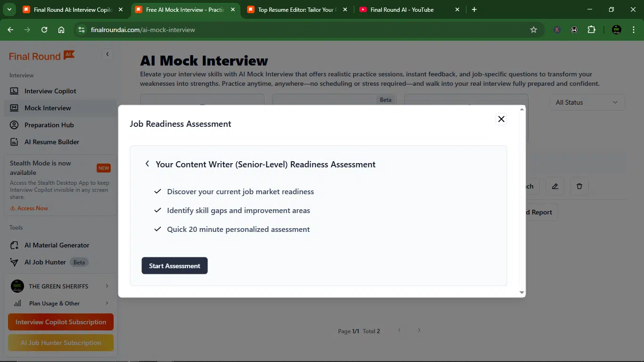Click the AI Job Hunter paper-plane icon
644x362 pixels.
click(x=15, y=262)
